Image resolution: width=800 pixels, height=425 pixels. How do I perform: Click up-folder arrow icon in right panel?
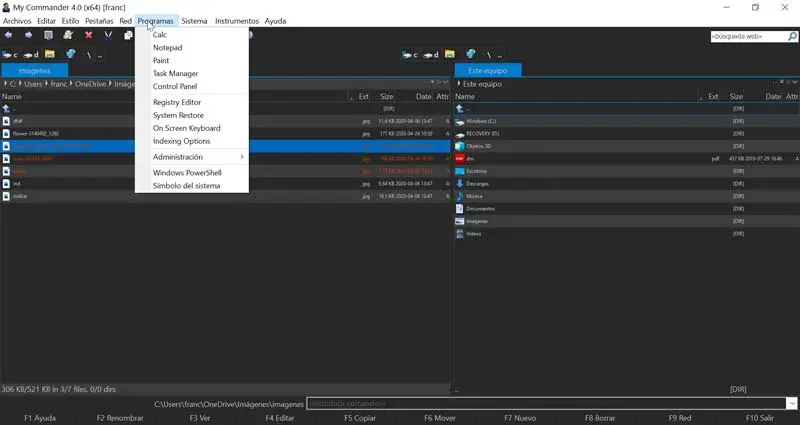(460, 109)
